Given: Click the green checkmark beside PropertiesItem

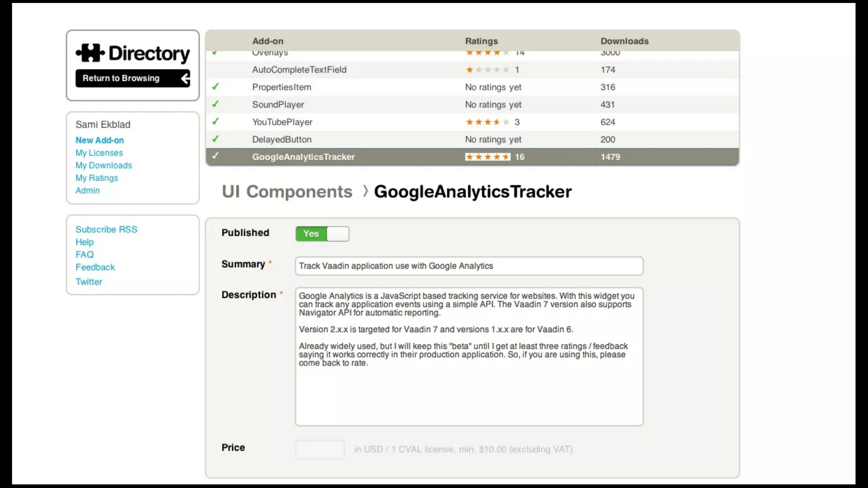Looking at the screenshot, I should [x=215, y=87].
